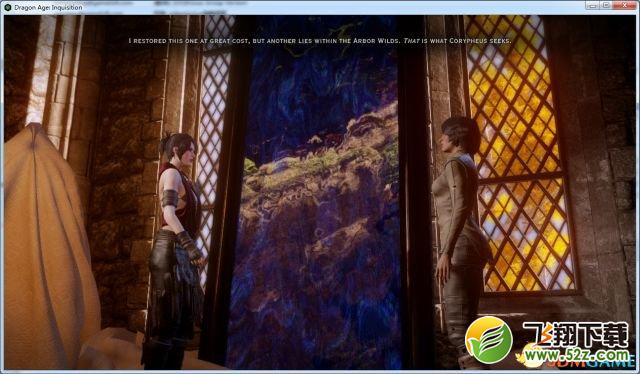Close the Dragon Age Inquisition window
This screenshot has width=640, height=374.
coord(624,5)
